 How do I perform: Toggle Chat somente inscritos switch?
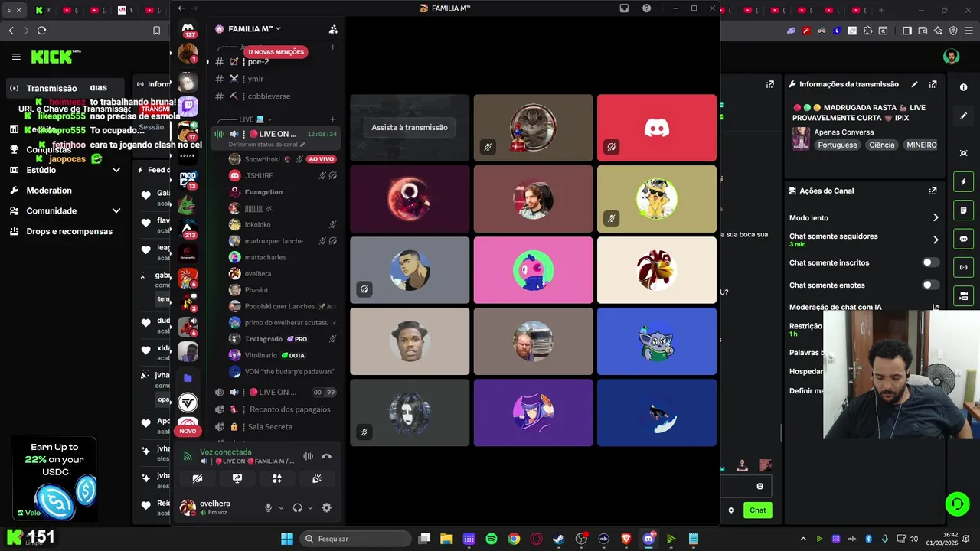point(930,262)
